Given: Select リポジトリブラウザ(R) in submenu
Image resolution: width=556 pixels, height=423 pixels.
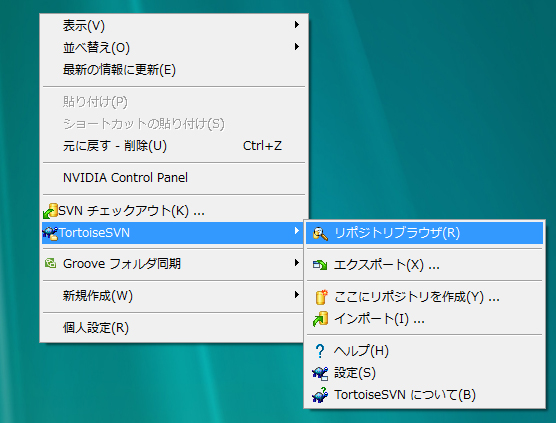Looking at the screenshot, I should click(424, 233).
